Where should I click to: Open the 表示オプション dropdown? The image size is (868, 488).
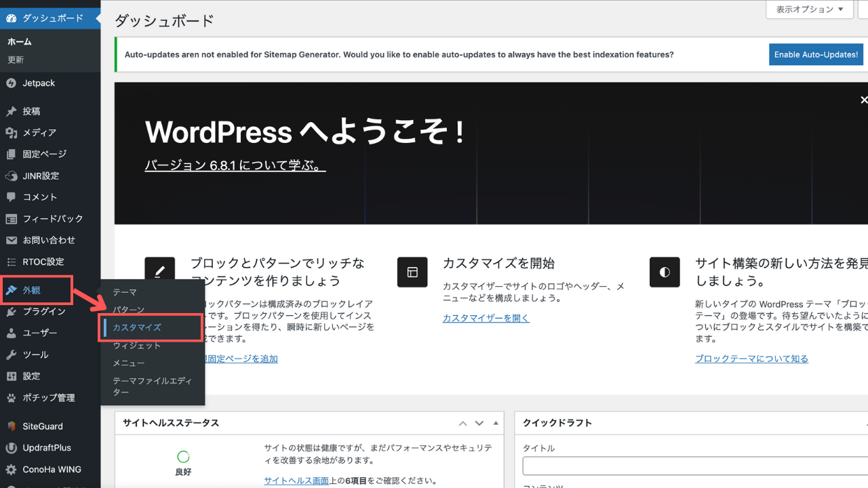click(x=810, y=9)
